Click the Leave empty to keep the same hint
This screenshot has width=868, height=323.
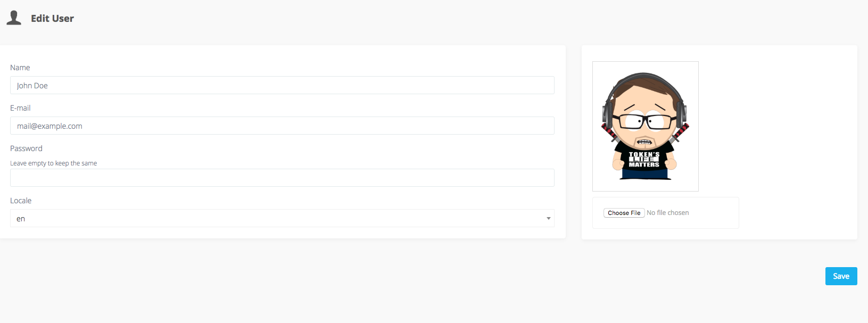tap(53, 163)
